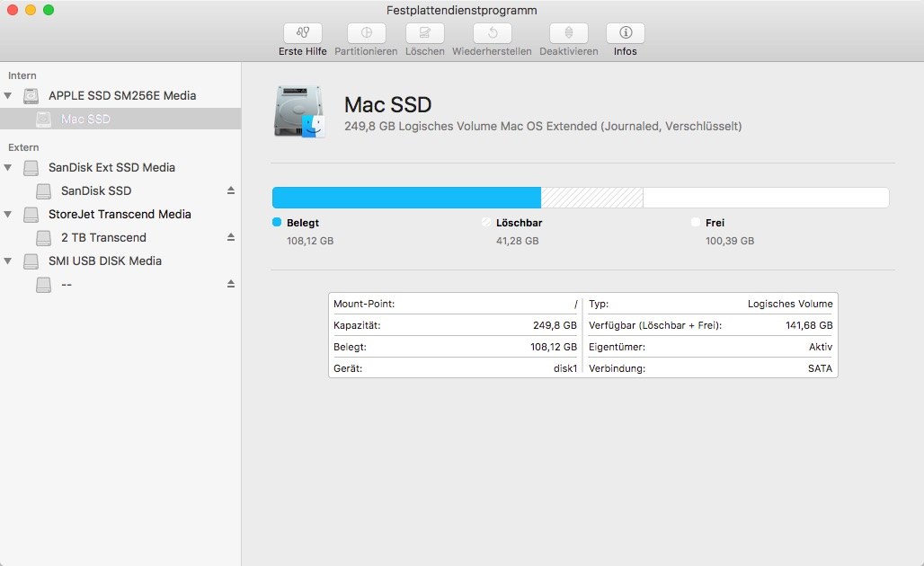Click the Intern sidebar section header
Viewport: 924px width, 566px height.
click(22, 75)
